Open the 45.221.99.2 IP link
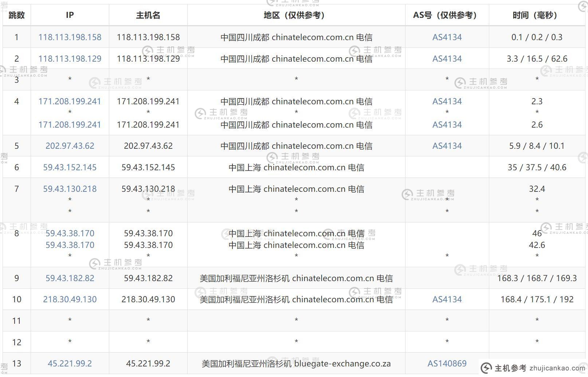 pyautogui.click(x=70, y=364)
